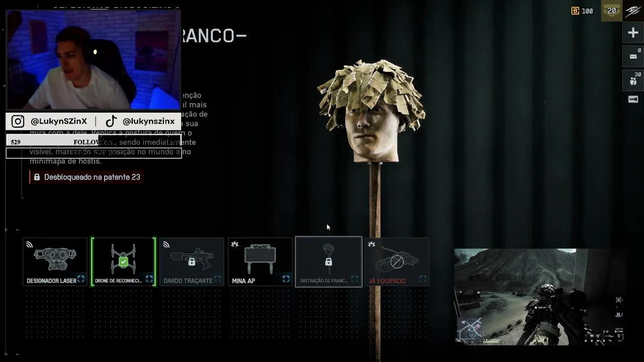Select the Designador Laser gadget card

click(x=55, y=261)
